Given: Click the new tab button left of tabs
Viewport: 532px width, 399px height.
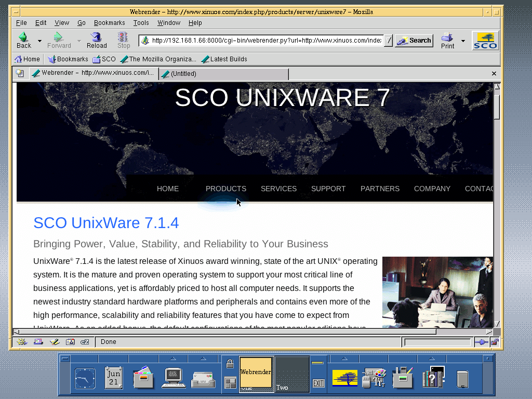Looking at the screenshot, I should pyautogui.click(x=20, y=74).
